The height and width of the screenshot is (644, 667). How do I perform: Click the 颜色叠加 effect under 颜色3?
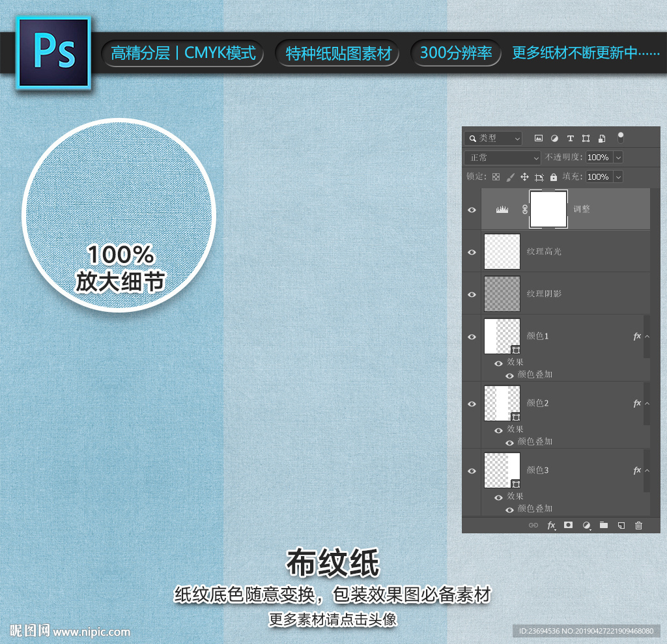tap(535, 509)
